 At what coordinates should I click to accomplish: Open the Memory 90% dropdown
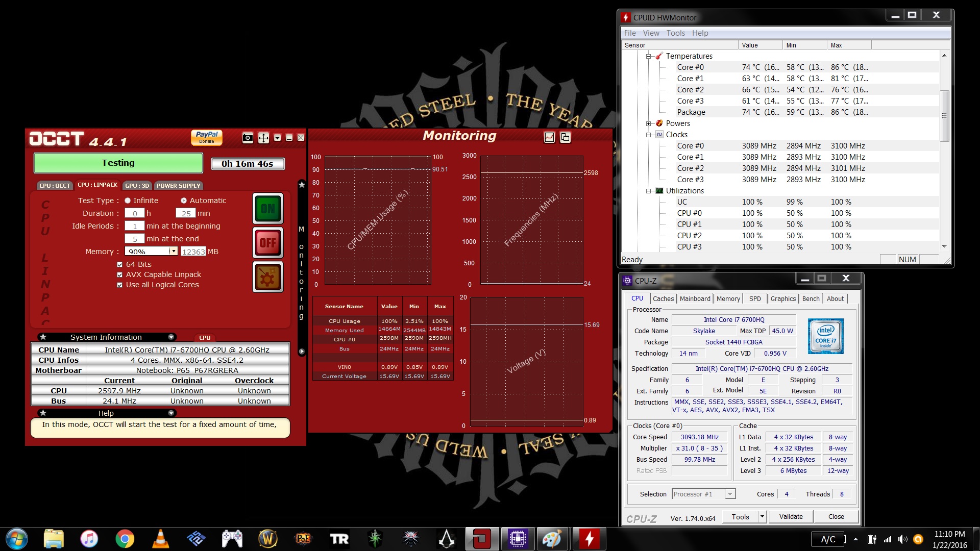click(x=174, y=251)
